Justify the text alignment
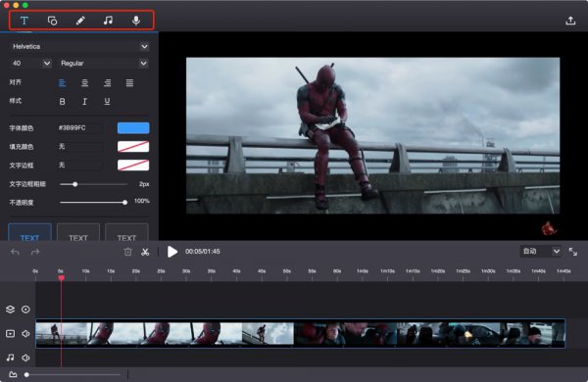Screen dimensions: 588x382 click(x=129, y=83)
